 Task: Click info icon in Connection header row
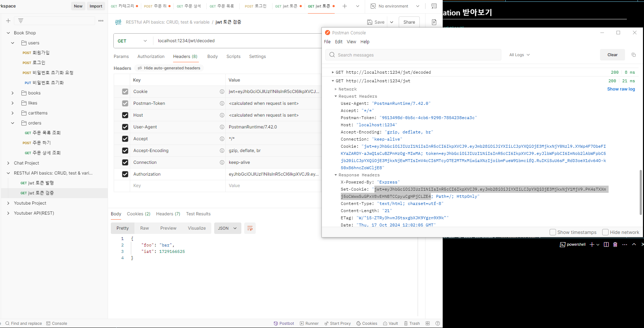pos(222,162)
